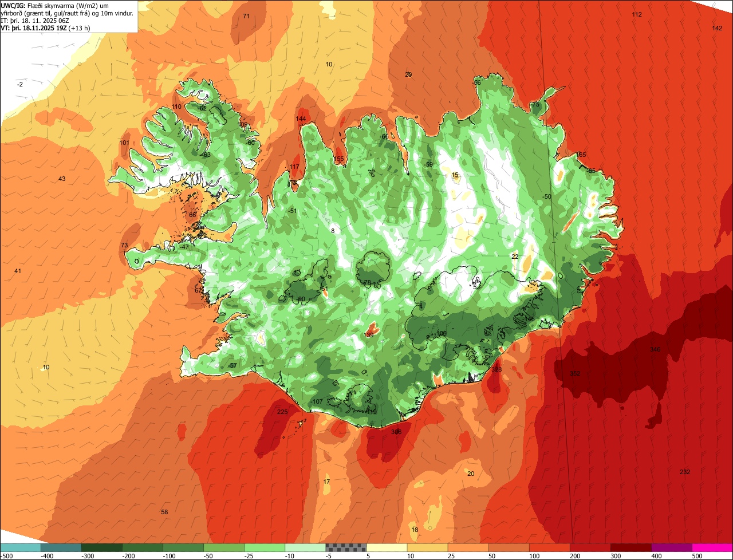Click the map value '328'
Image resolution: width=733 pixels, height=560 pixels.
pyautogui.click(x=496, y=369)
